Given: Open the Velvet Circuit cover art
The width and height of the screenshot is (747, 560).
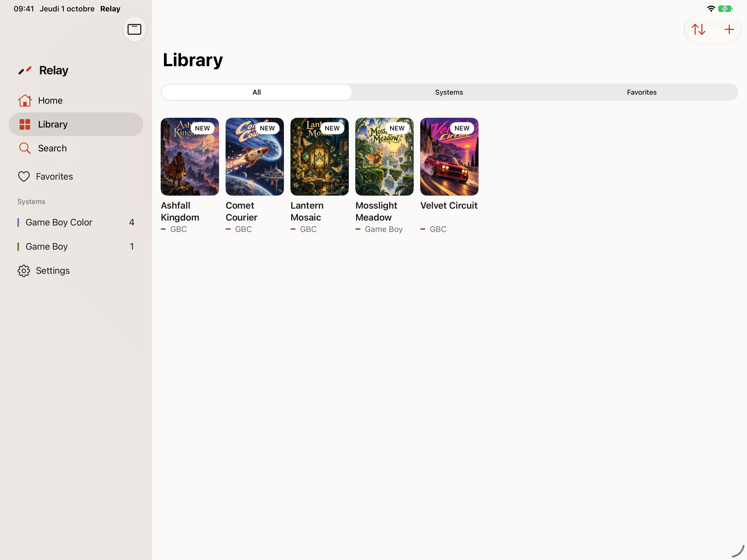Looking at the screenshot, I should tap(449, 157).
